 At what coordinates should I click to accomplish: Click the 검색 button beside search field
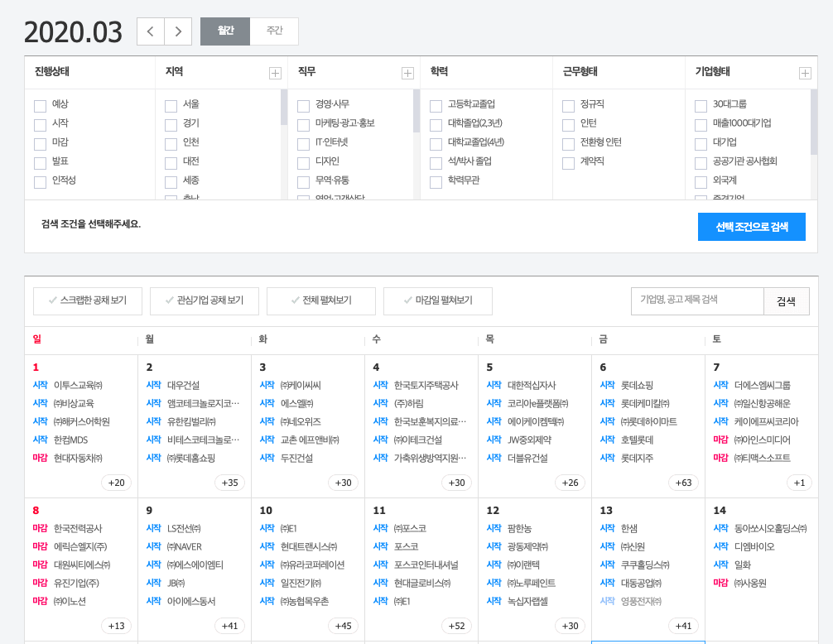point(787,301)
